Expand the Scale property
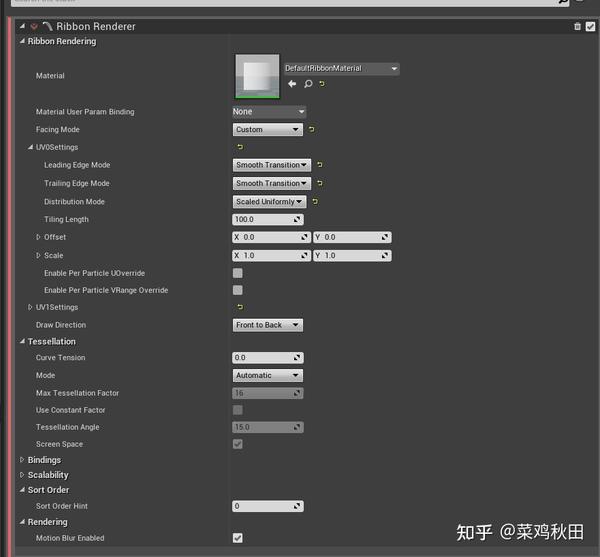 [x=38, y=255]
